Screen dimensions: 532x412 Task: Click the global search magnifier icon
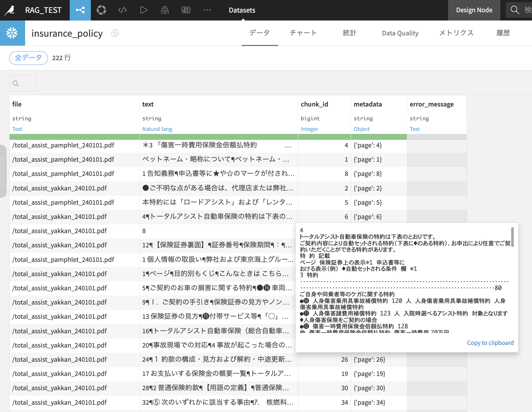click(515, 10)
